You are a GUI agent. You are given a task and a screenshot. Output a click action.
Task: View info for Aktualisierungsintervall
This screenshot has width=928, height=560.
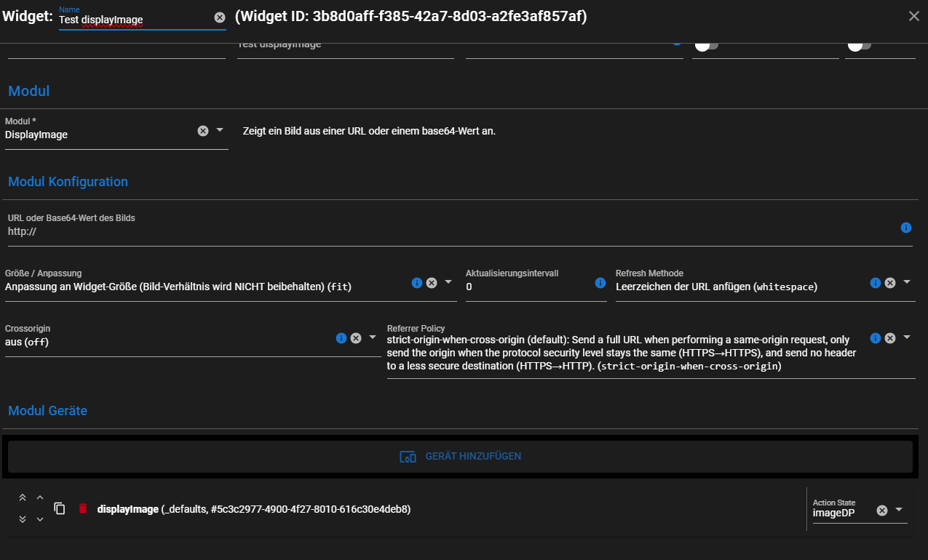(x=600, y=283)
